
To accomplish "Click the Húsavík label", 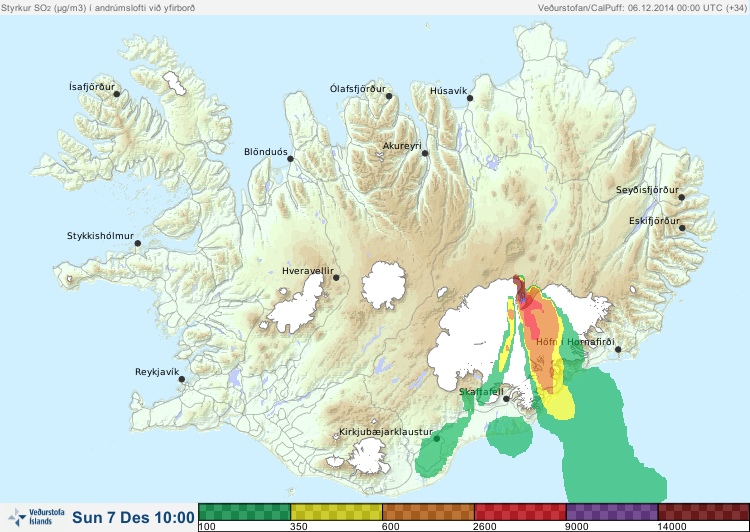I will point(449,91).
